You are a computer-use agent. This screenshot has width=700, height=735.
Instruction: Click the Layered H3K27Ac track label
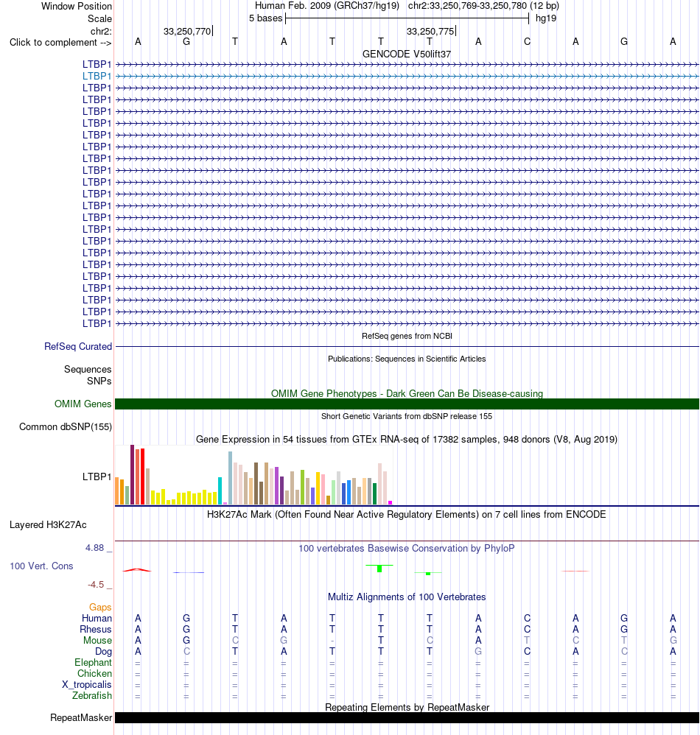click(48, 524)
